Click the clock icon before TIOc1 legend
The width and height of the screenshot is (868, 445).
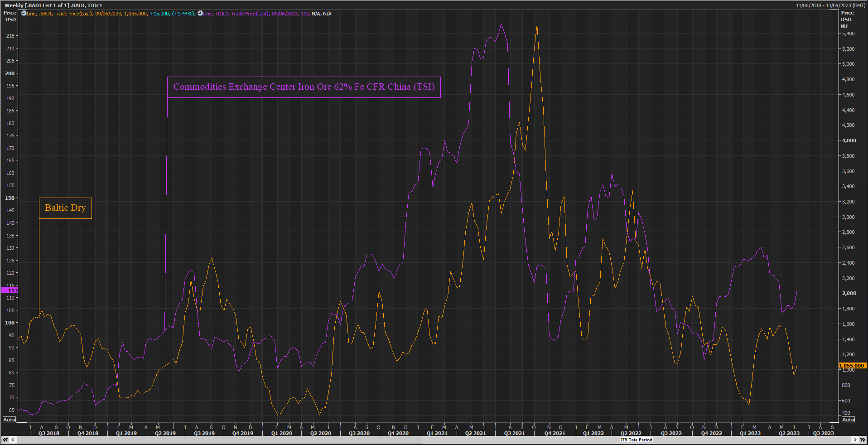pyautogui.click(x=200, y=13)
